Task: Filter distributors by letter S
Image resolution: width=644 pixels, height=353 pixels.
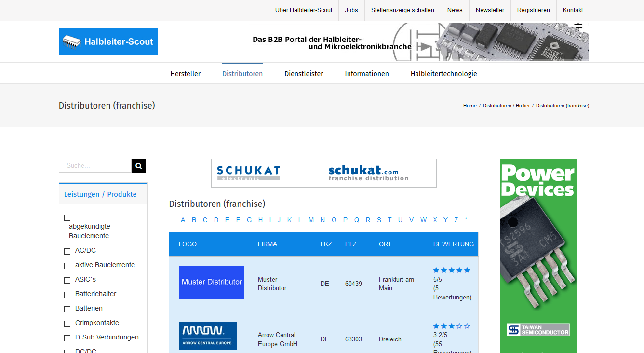Action: (x=379, y=220)
